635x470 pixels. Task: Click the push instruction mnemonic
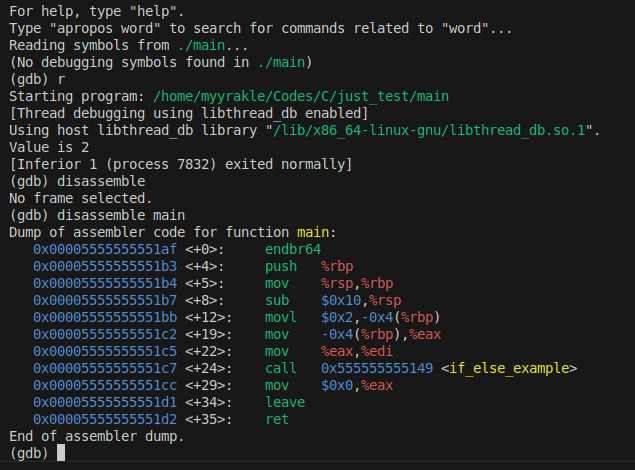tap(281, 267)
